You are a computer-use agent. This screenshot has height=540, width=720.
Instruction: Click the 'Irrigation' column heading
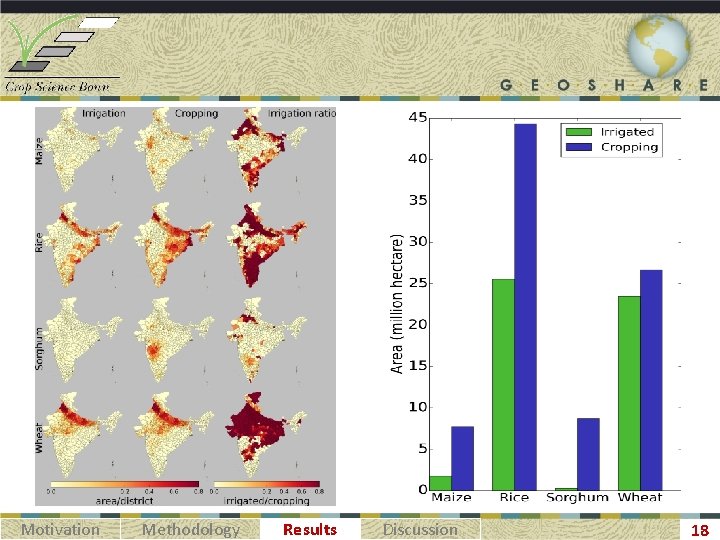[104, 113]
